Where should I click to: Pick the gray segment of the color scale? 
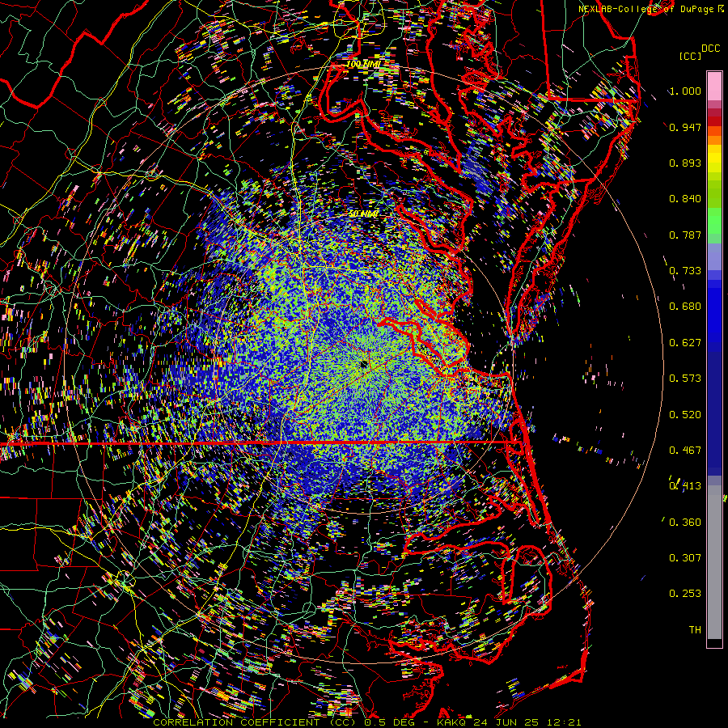tap(714, 562)
